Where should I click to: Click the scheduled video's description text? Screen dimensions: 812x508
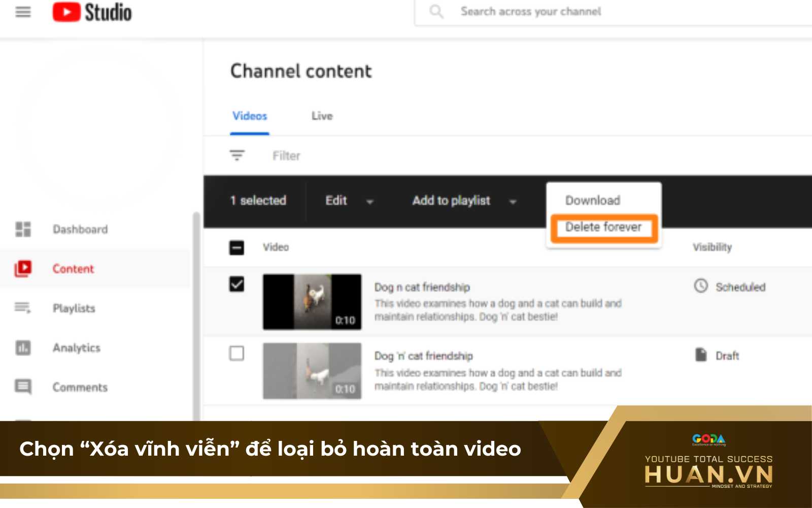tap(498, 310)
